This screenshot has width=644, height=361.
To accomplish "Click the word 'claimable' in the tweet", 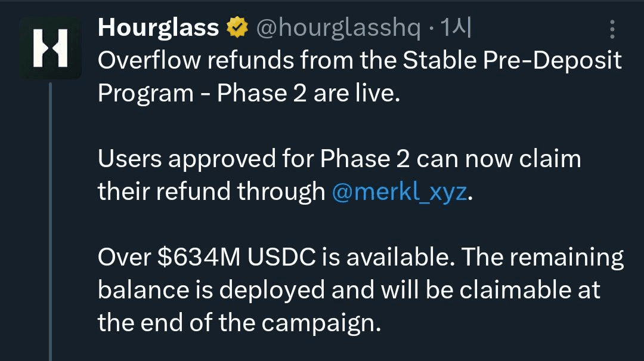I will pos(506,290).
